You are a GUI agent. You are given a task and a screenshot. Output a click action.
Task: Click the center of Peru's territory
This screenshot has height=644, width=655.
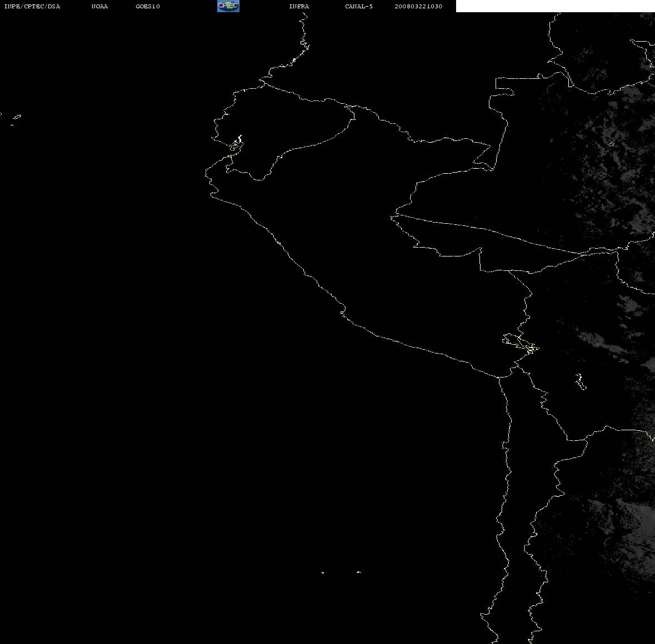point(376,250)
